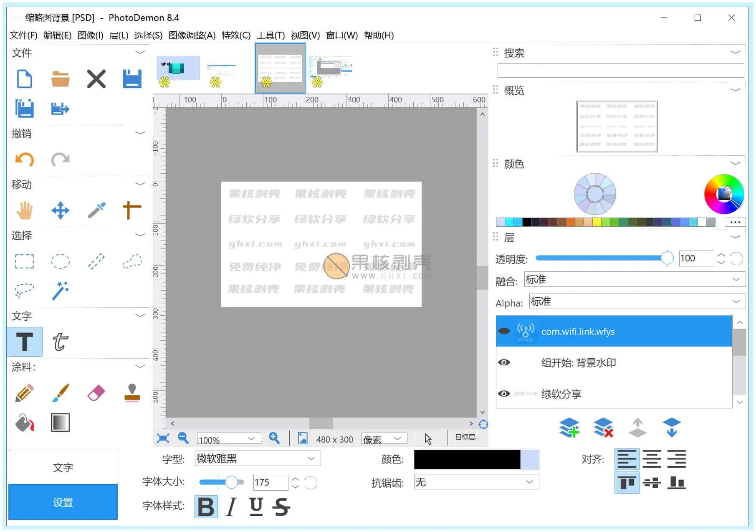Open the 文件(F) menu

tap(23, 35)
